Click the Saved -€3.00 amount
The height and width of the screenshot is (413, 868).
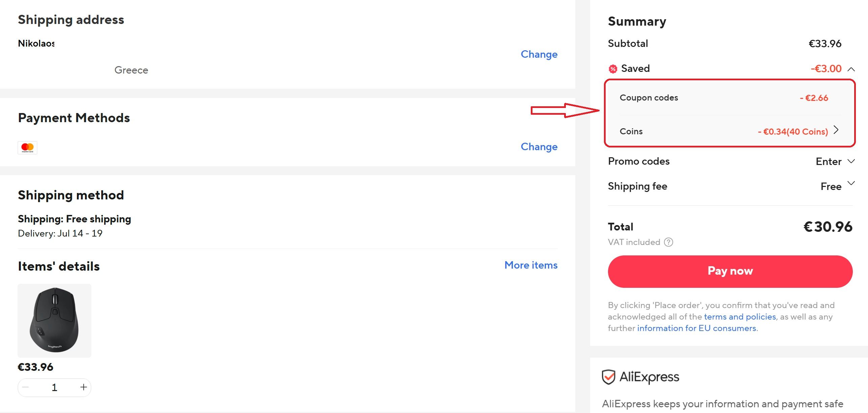click(x=826, y=69)
